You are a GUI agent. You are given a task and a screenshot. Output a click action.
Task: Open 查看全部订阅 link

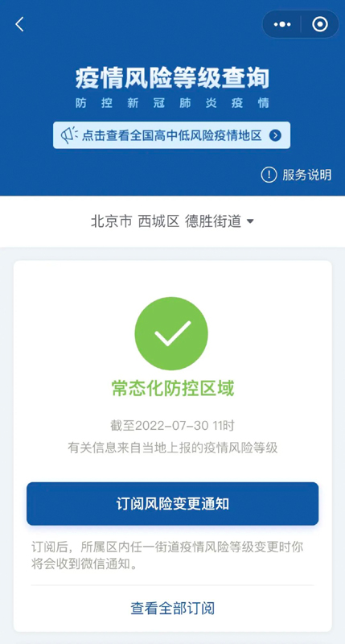(x=172, y=608)
